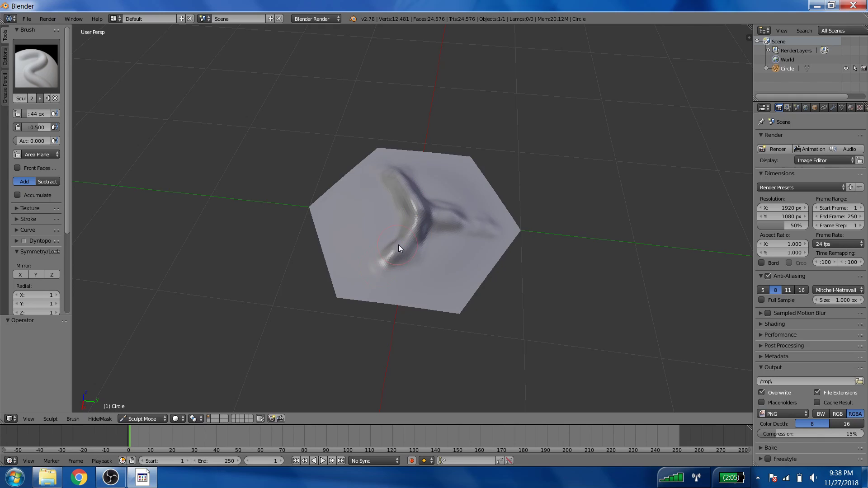The width and height of the screenshot is (868, 488).
Task: Open the Constraints properties tab
Action: [x=824, y=108]
